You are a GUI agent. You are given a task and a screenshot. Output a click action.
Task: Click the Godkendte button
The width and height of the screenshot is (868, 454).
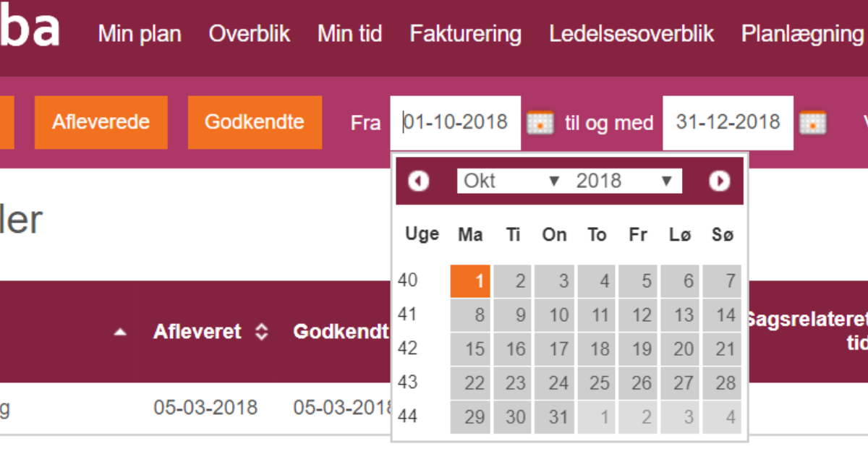click(x=255, y=121)
